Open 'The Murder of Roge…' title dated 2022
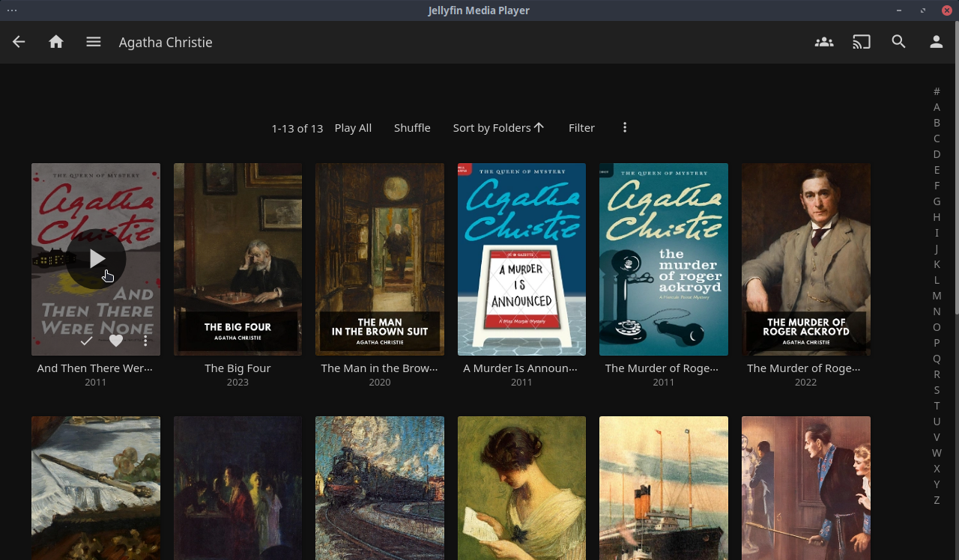 click(805, 368)
